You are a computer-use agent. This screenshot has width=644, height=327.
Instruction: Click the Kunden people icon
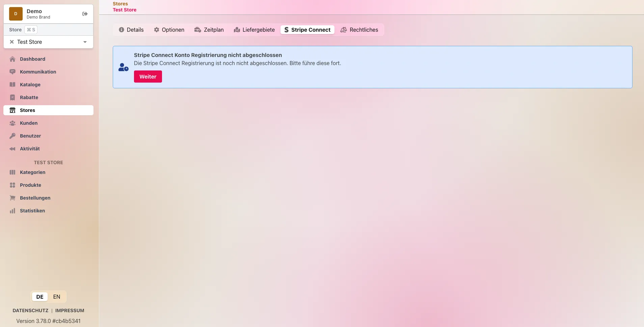click(x=12, y=123)
